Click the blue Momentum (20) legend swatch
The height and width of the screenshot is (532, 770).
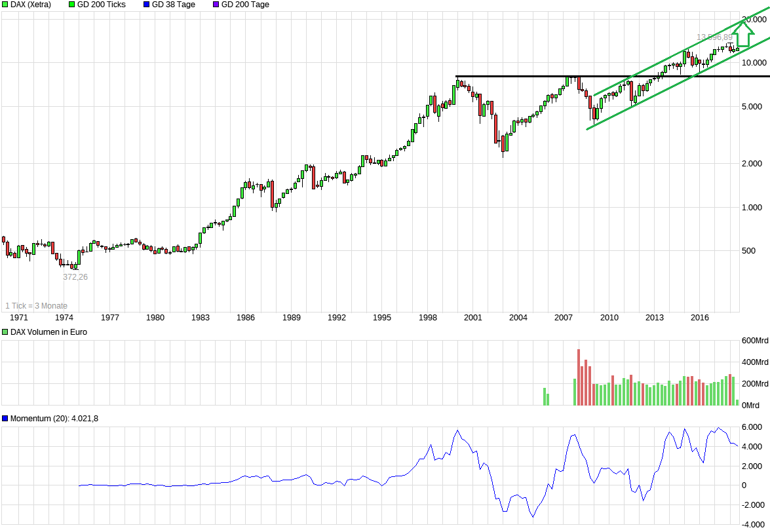[5, 419]
